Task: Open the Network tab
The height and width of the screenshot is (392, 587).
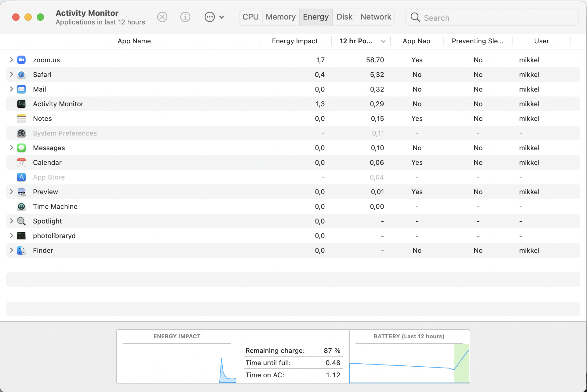Action: coord(375,17)
